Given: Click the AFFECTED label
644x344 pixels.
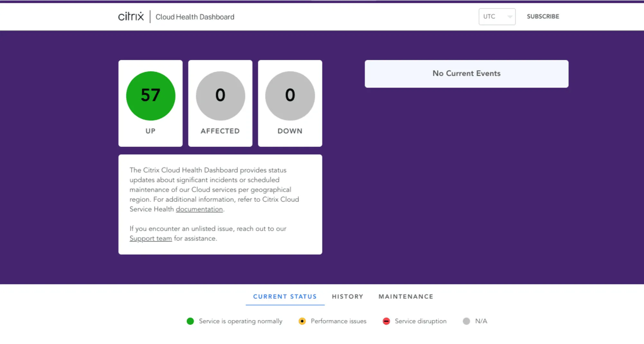Looking at the screenshot, I should tap(220, 131).
